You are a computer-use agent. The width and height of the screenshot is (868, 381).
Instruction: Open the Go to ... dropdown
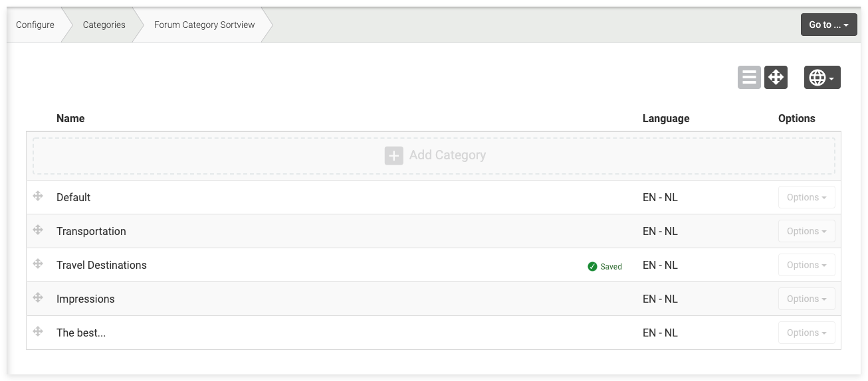829,25
